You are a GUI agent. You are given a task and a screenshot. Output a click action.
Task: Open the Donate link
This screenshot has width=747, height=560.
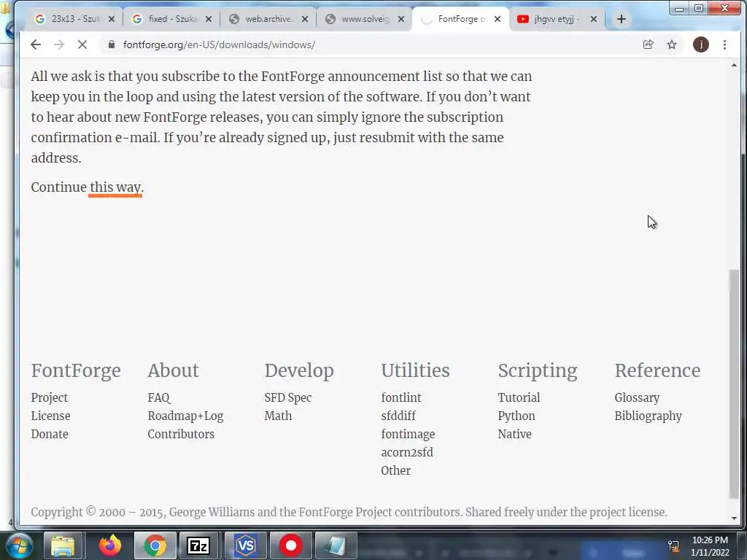click(x=50, y=434)
